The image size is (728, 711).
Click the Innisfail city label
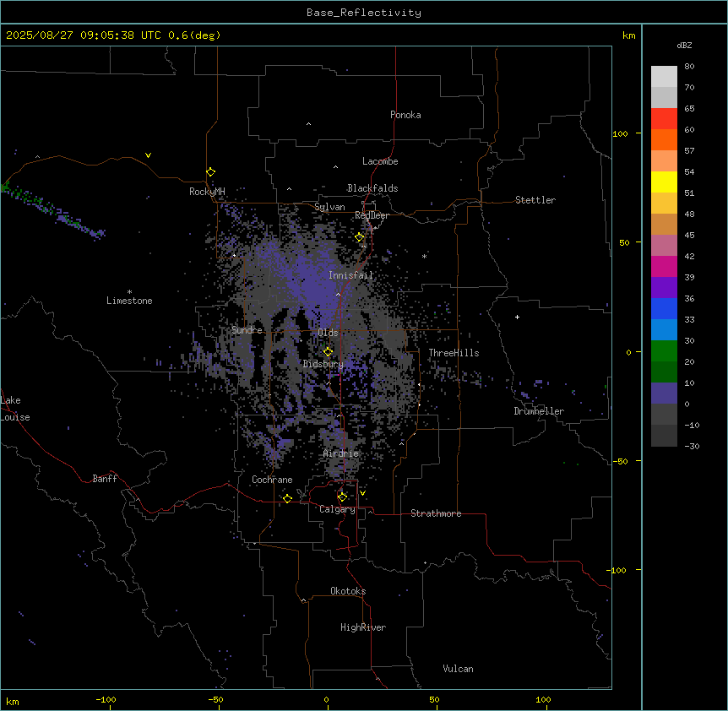[350, 275]
